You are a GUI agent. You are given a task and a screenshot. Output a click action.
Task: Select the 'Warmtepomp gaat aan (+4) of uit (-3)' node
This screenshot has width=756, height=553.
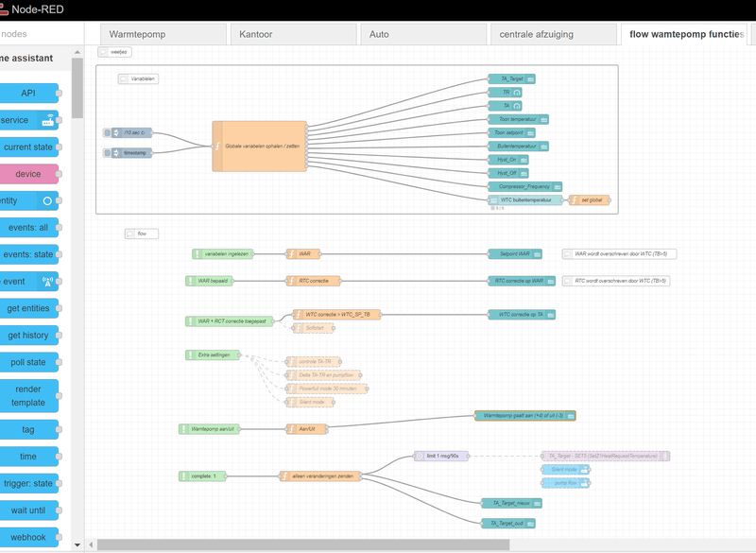(525, 416)
